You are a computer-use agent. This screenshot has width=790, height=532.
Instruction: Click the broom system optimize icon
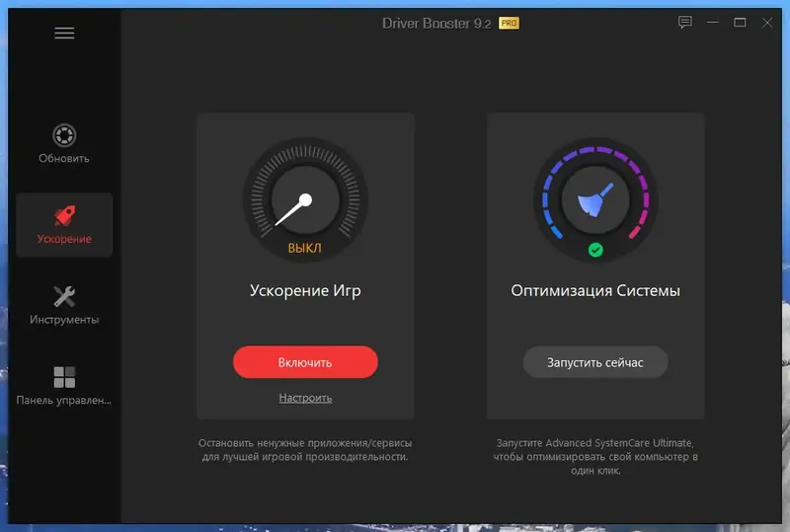(595, 200)
